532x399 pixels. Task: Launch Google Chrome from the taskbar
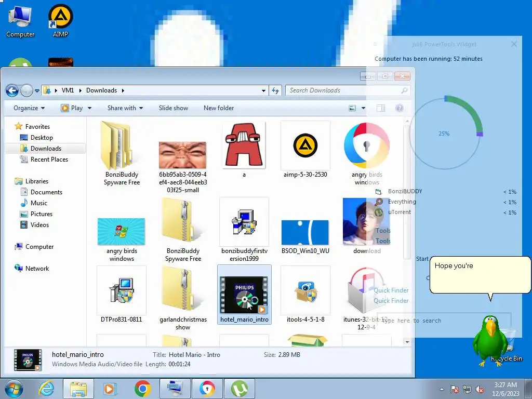[x=142, y=389]
